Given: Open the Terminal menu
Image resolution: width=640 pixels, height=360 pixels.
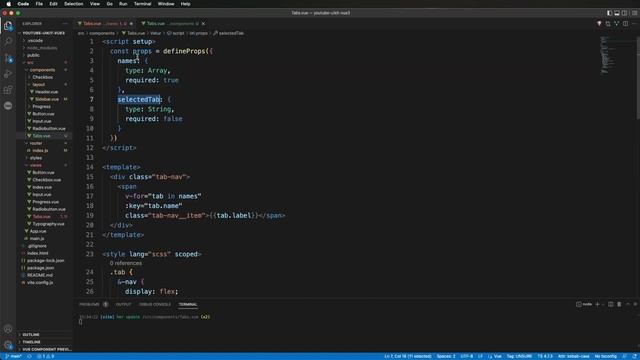Looking at the screenshot, I should pyautogui.click(x=142, y=4).
